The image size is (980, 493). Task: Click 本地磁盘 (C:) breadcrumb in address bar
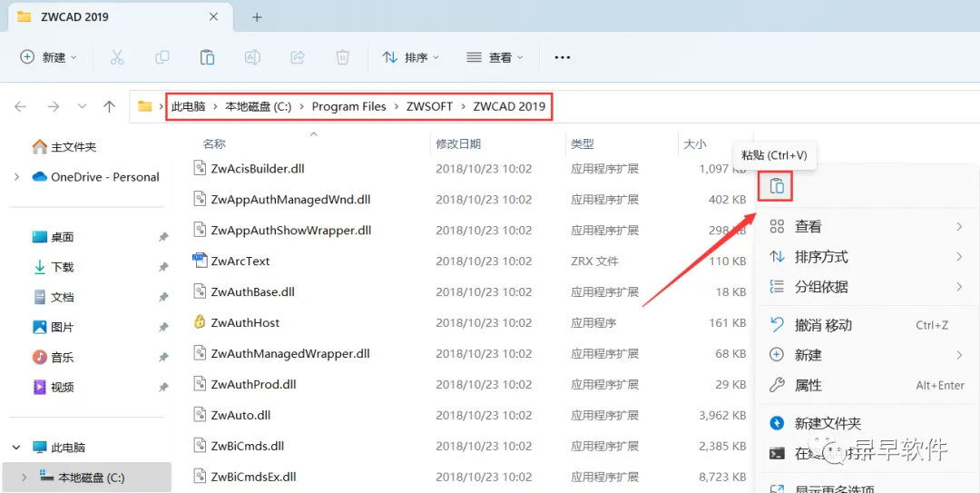point(258,106)
